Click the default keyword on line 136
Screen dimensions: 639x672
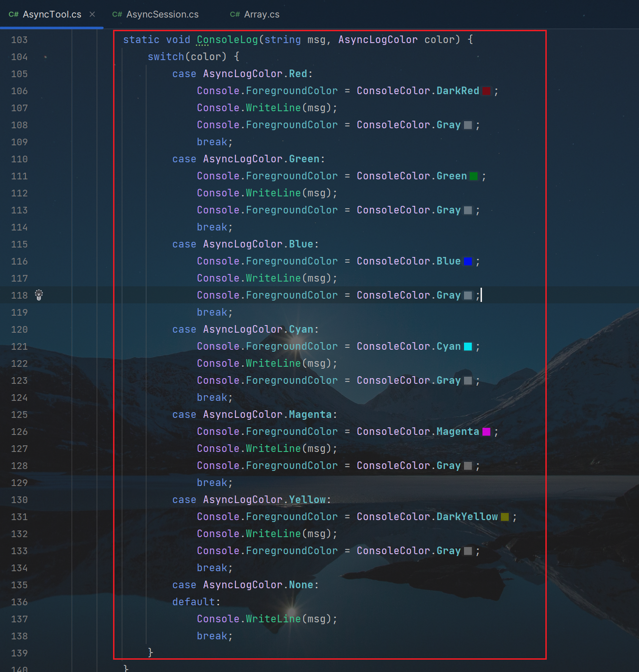[x=193, y=602]
